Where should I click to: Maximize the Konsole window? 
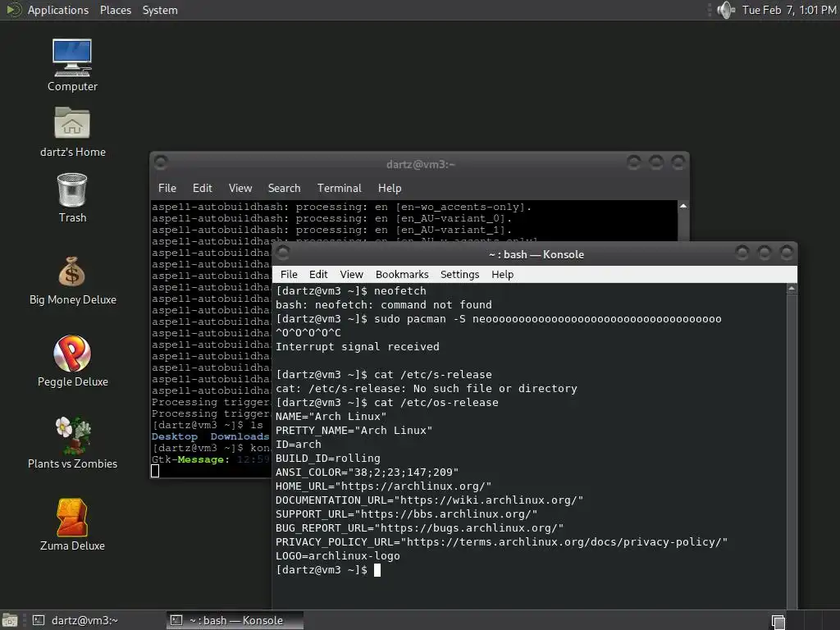(x=765, y=253)
